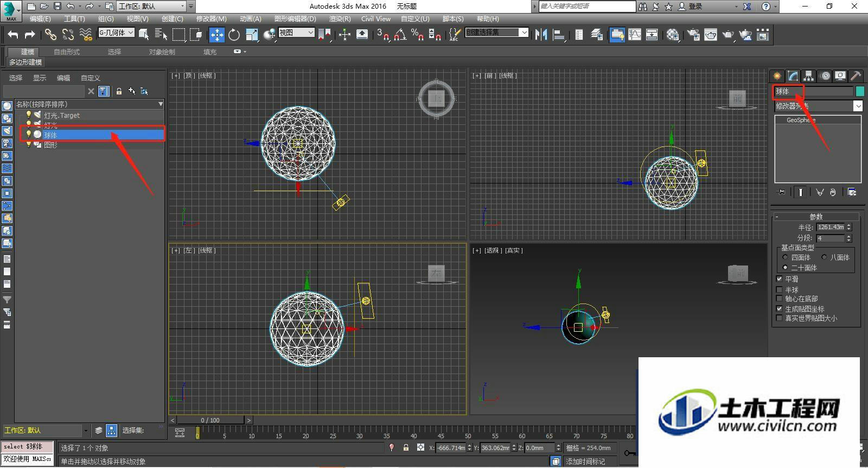Open the Curve Editor

click(634, 35)
